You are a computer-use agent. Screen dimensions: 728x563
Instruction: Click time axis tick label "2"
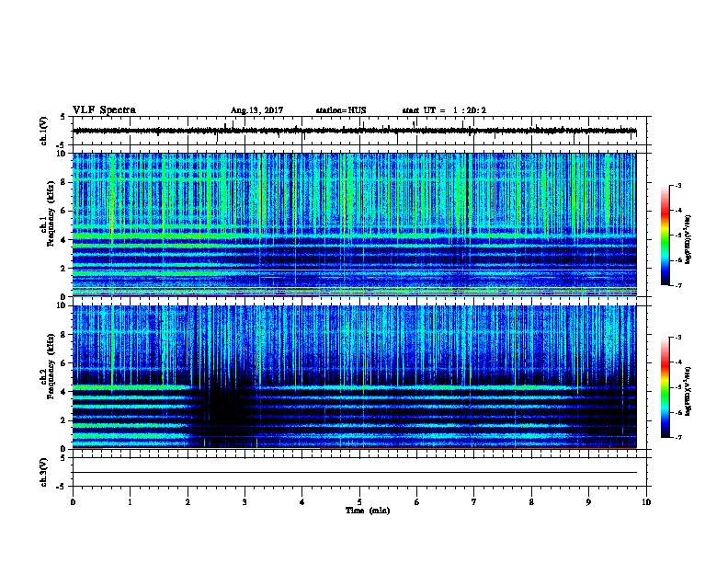click(188, 502)
